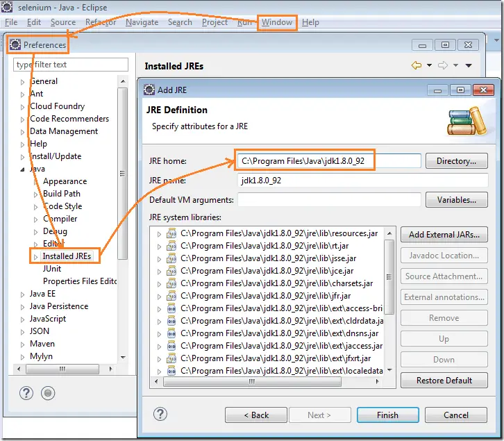Image resolution: width=504 pixels, height=441 pixels.
Task: Select Properties Files Editor tree item
Action: [x=80, y=281]
